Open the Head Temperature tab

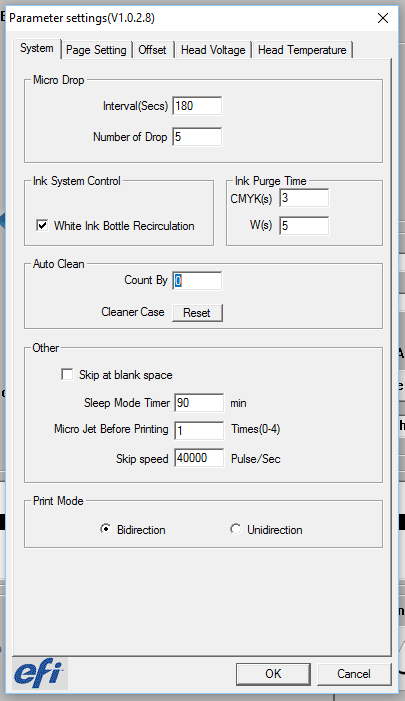tap(302, 50)
